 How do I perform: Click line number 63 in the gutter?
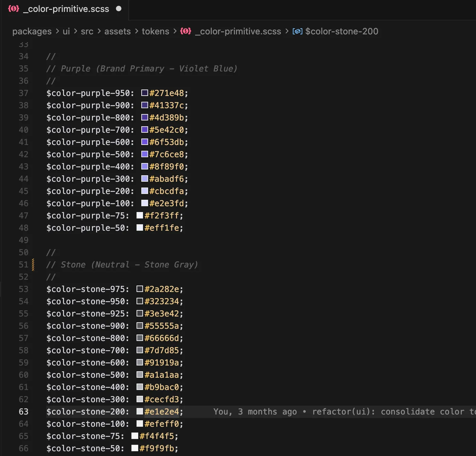[x=23, y=411]
